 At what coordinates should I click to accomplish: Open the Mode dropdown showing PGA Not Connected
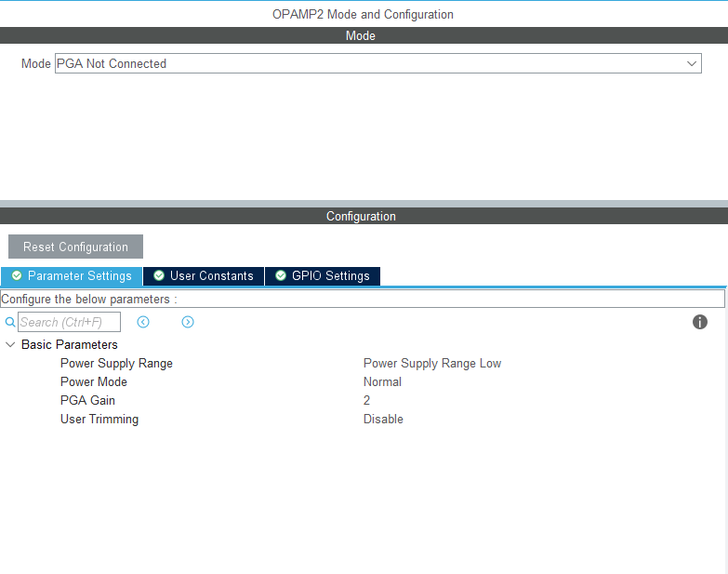pyautogui.click(x=377, y=63)
